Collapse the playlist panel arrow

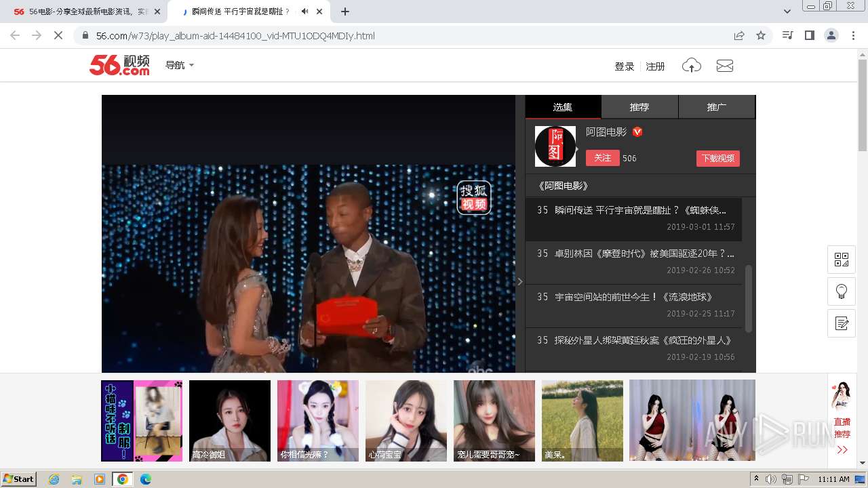[x=520, y=281]
